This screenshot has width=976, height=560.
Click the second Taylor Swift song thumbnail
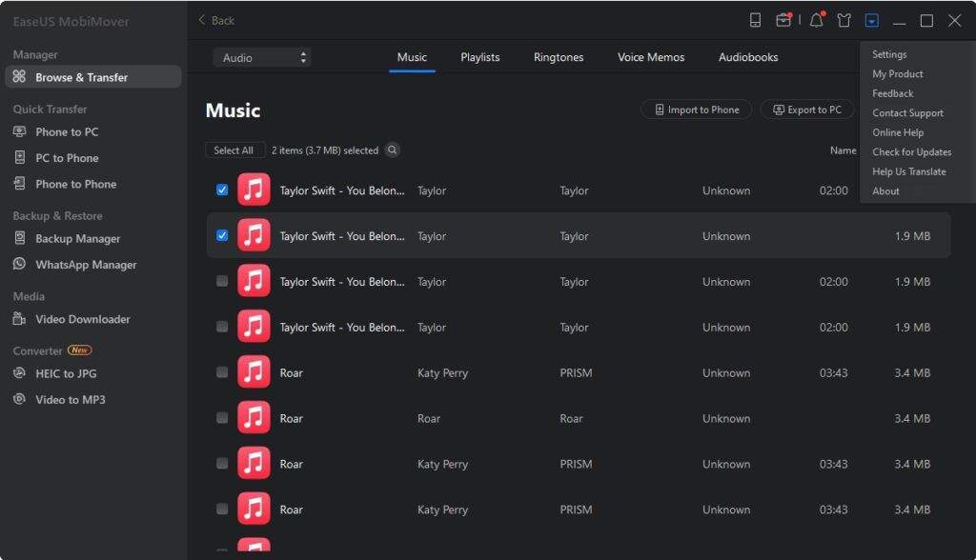click(254, 236)
